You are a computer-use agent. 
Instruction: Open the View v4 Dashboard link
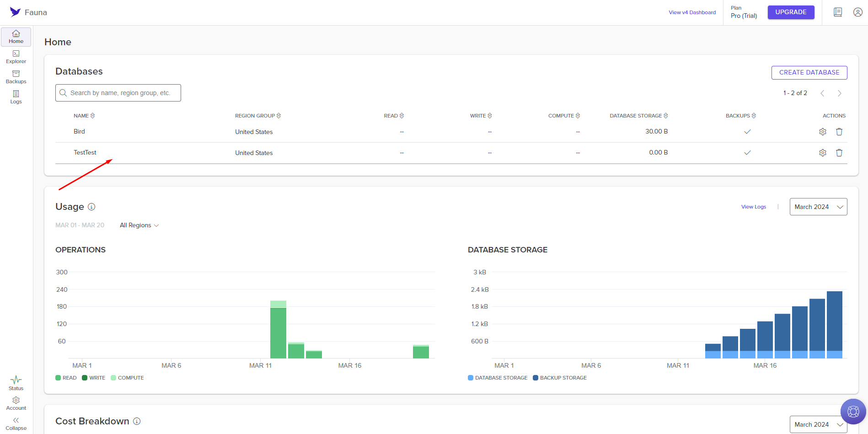692,12
